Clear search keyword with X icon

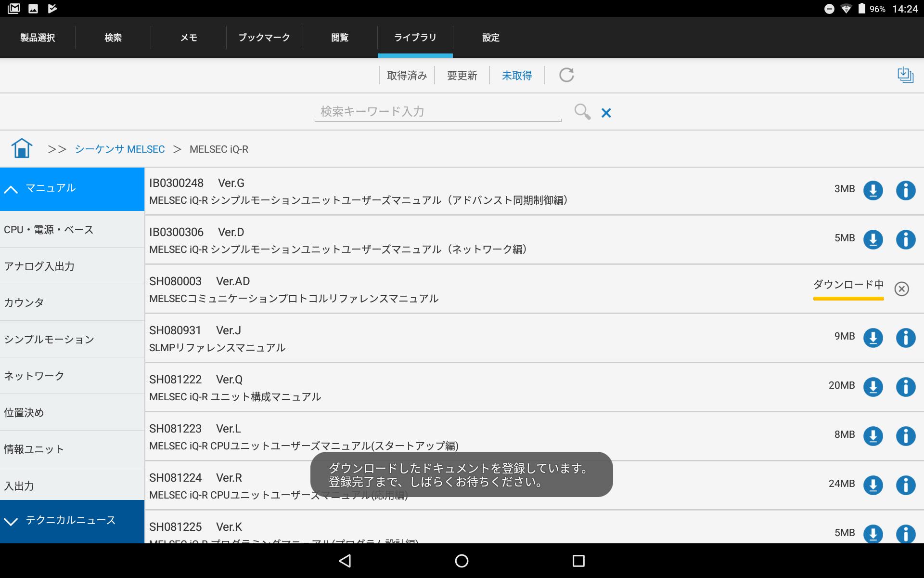pyautogui.click(x=606, y=113)
